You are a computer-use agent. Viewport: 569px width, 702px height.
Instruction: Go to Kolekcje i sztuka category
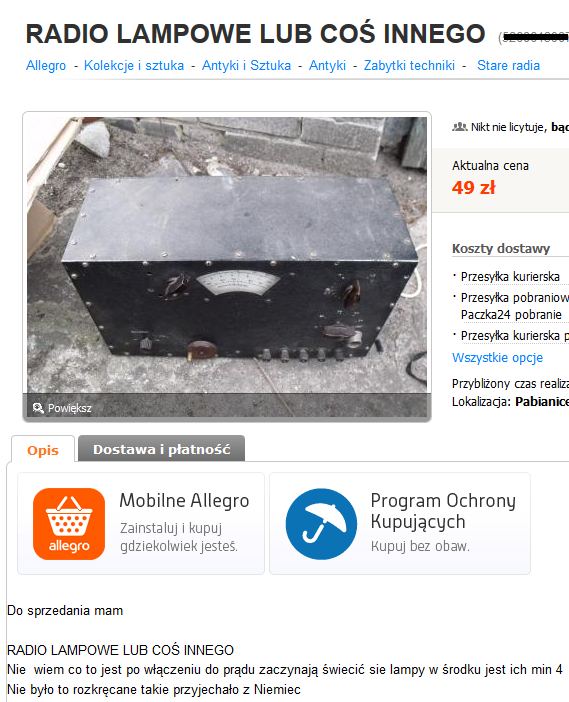coord(134,65)
